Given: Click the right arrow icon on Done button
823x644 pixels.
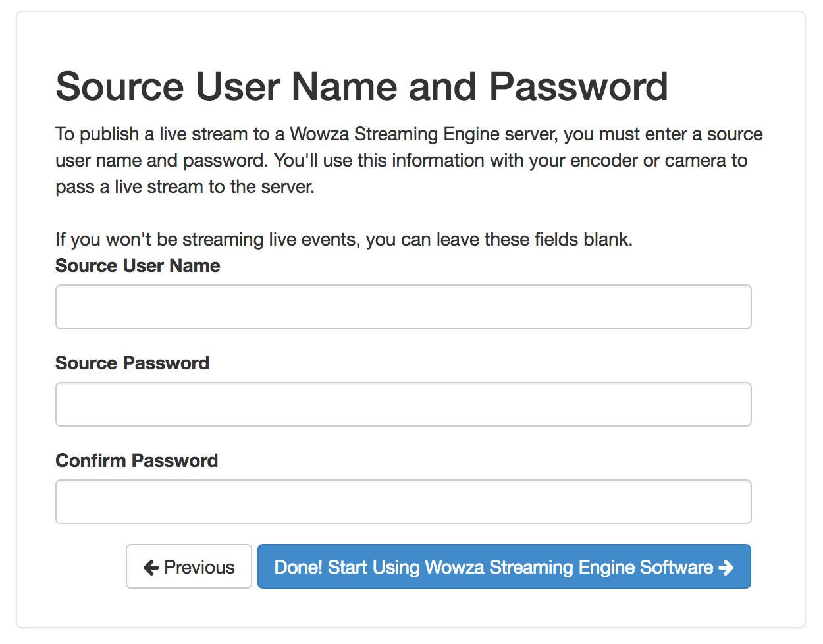Looking at the screenshot, I should tap(726, 567).
